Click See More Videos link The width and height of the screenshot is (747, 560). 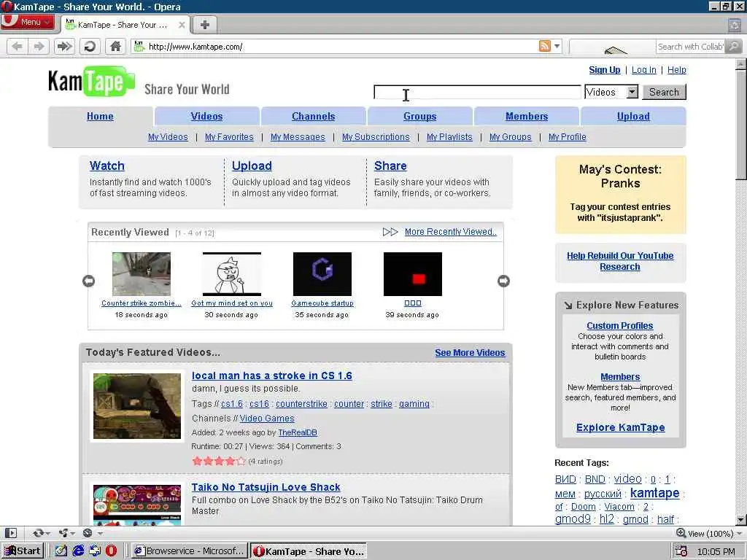470,353
